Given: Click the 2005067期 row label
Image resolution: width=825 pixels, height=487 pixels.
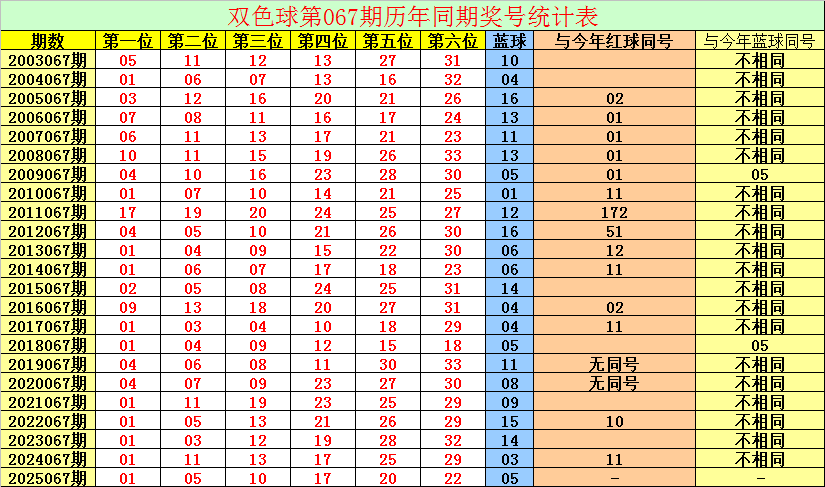Looking at the screenshot, I should [x=47, y=98].
